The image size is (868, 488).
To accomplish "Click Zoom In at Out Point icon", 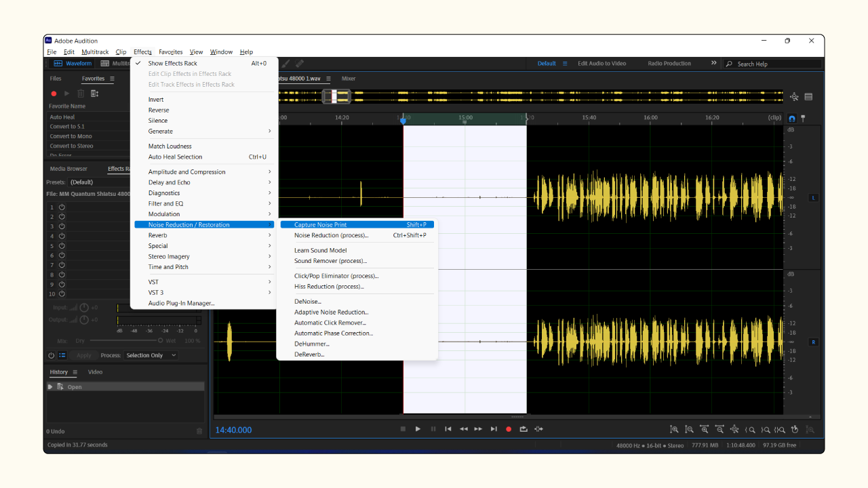I will [765, 430].
